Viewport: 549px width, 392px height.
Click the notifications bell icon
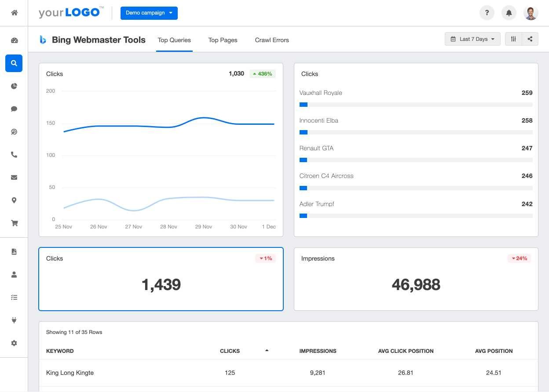tap(509, 13)
